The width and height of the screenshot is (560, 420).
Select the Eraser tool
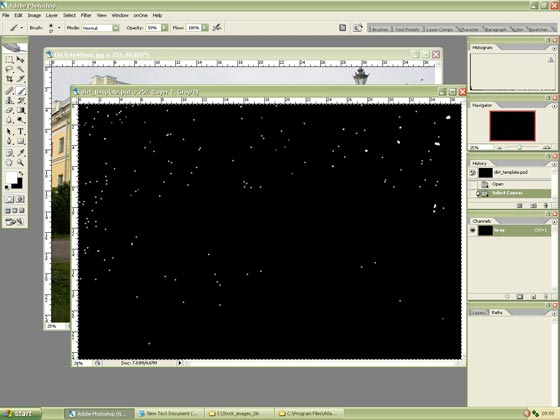10,110
